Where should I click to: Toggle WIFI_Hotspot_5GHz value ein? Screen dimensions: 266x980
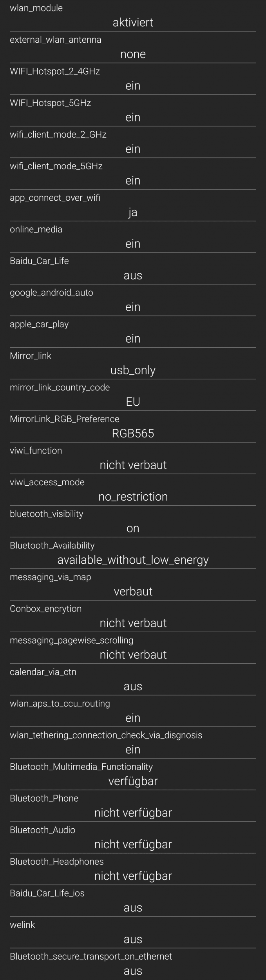pyautogui.click(x=133, y=117)
